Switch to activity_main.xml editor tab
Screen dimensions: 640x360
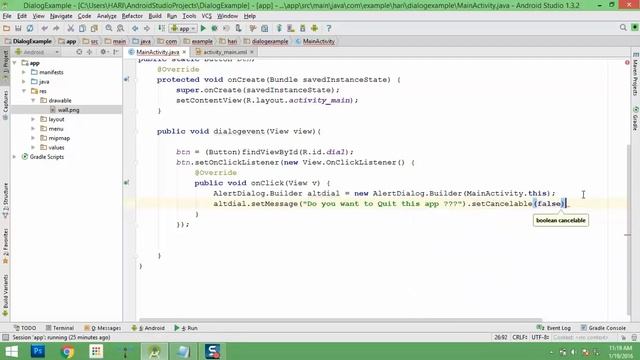(225, 52)
